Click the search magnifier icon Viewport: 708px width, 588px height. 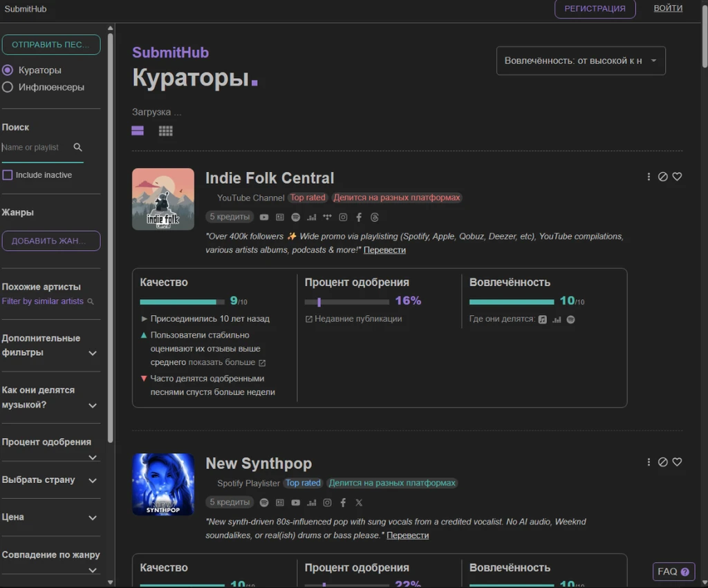pyautogui.click(x=77, y=147)
